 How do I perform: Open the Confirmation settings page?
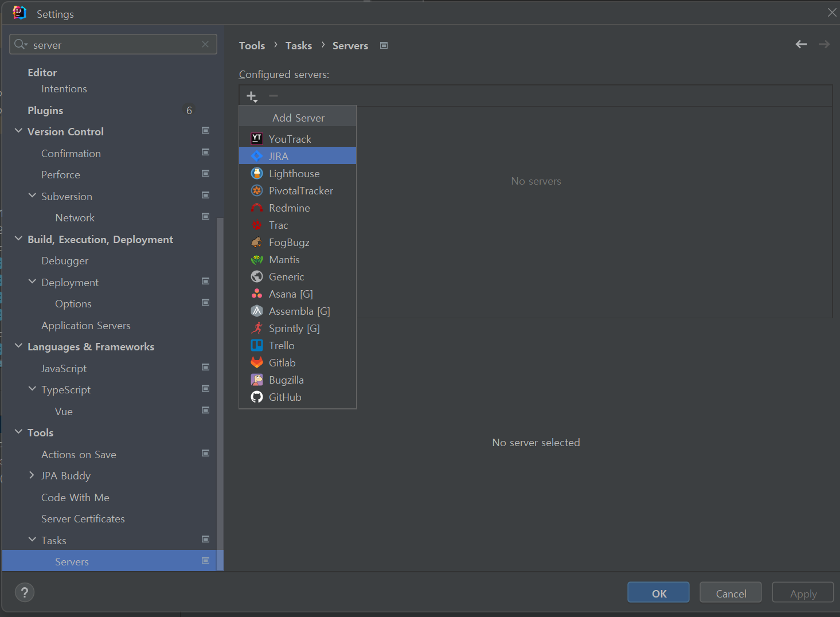tap(71, 153)
